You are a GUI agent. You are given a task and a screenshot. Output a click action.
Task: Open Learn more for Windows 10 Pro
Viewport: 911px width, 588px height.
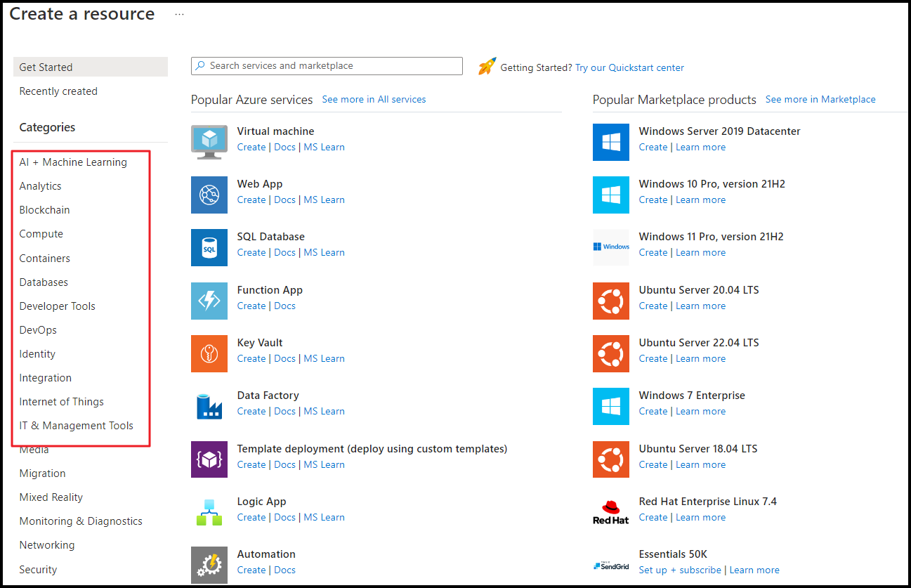click(x=700, y=200)
